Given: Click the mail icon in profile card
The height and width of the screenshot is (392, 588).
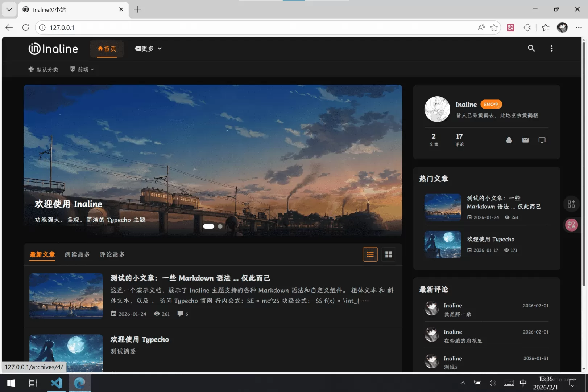Looking at the screenshot, I should (525, 140).
